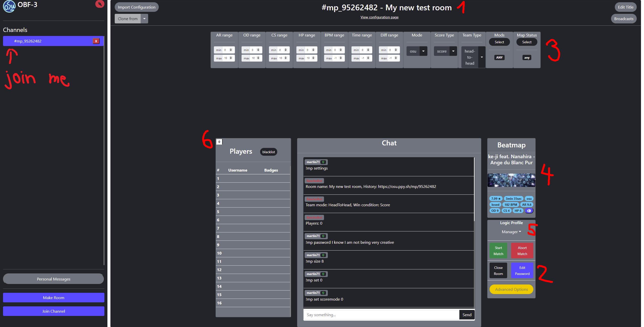
Task: Open the Map Status Select button
Action: (527, 42)
